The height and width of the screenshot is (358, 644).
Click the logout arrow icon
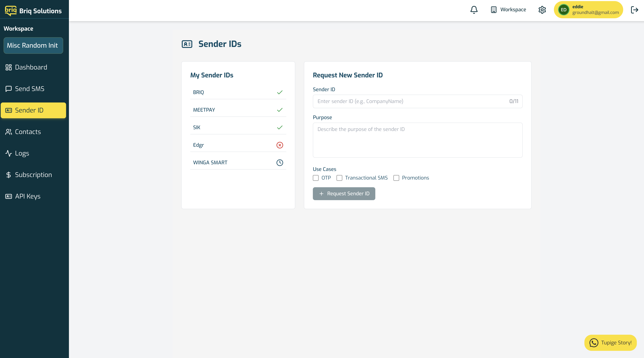[634, 10]
